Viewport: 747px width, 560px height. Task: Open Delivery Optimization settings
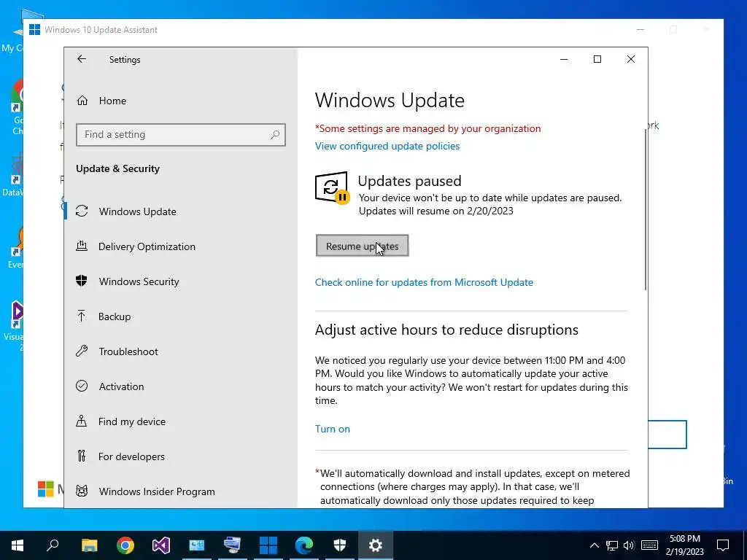147,246
